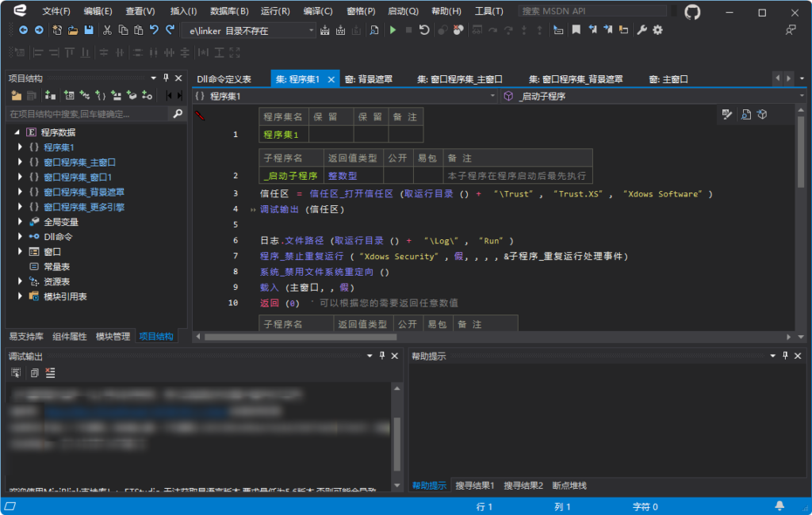The height and width of the screenshot is (515, 812).
Task: Click the navigate back arrow icon
Action: click(23, 31)
